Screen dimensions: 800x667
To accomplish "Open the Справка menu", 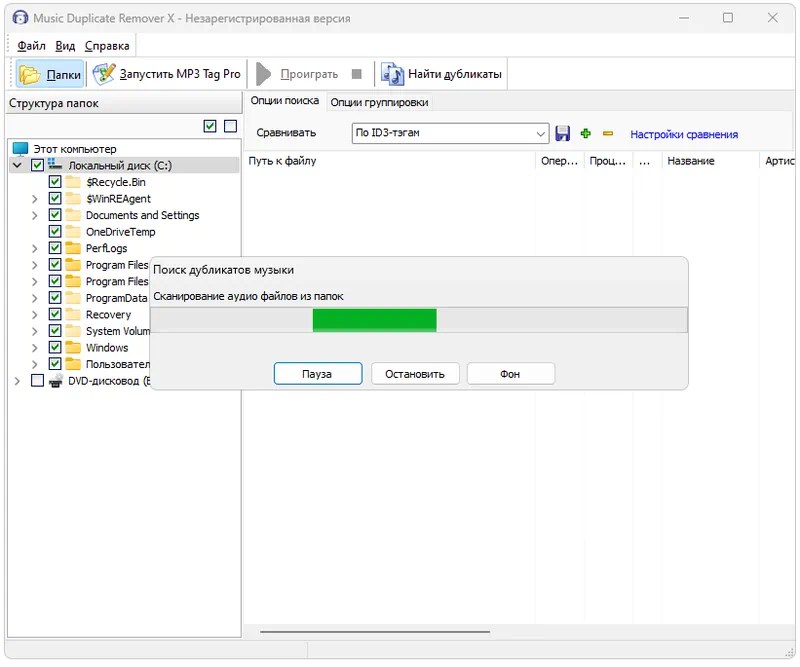I will click(x=107, y=45).
